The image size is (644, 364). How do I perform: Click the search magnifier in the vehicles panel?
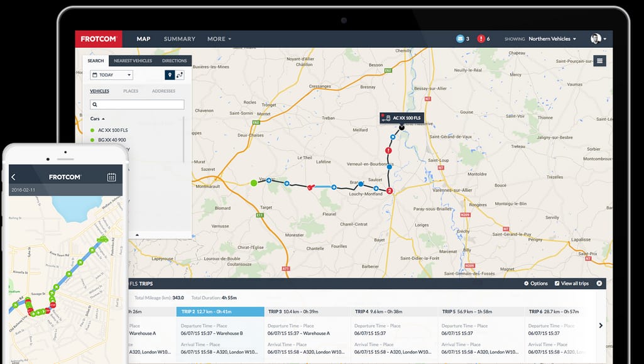[x=96, y=104]
